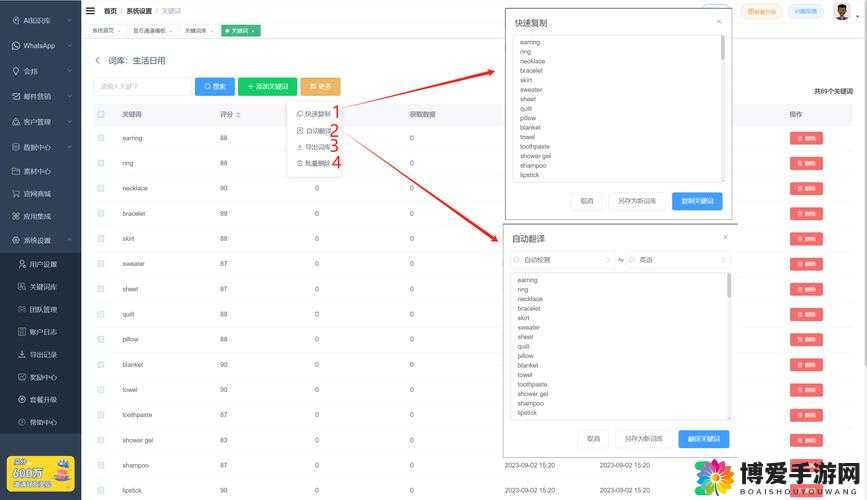This screenshot has height=500, width=867.
Task: Open the orange 更多 more-actions dropdown button
Action: 321,86
